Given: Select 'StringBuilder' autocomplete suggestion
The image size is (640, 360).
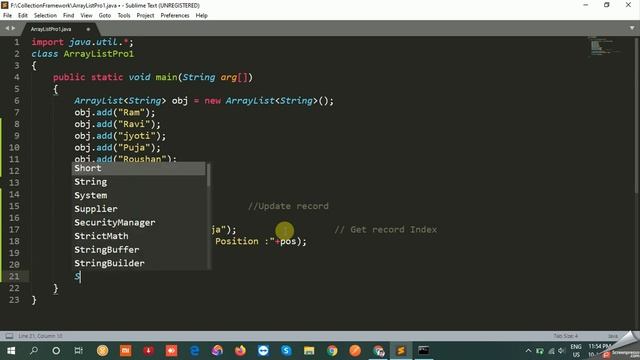Looking at the screenshot, I should [139, 263].
